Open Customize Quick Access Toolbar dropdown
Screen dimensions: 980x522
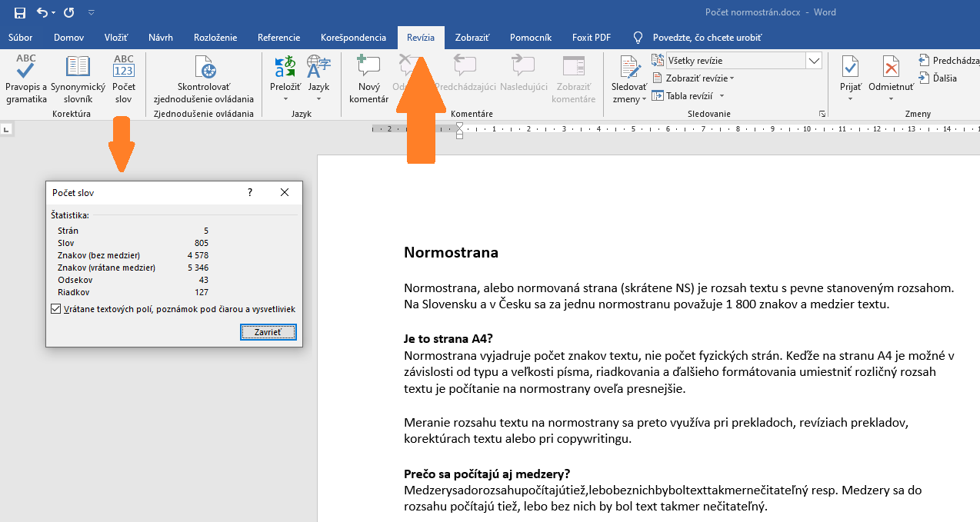coord(92,13)
